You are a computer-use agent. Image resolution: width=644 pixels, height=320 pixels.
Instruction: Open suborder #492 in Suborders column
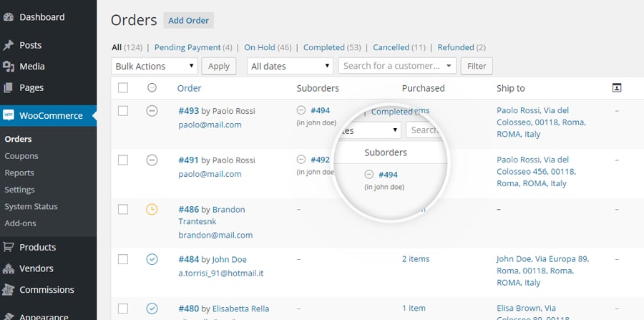click(320, 160)
